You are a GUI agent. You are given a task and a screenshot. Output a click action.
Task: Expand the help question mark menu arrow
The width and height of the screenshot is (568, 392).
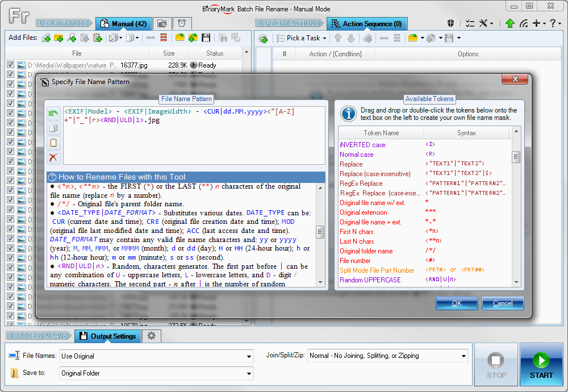[559, 23]
